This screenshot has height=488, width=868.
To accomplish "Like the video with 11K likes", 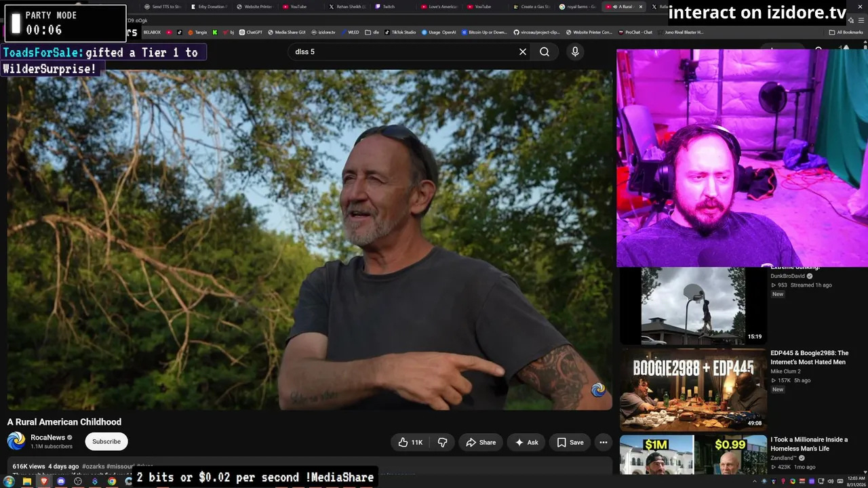I will point(411,443).
